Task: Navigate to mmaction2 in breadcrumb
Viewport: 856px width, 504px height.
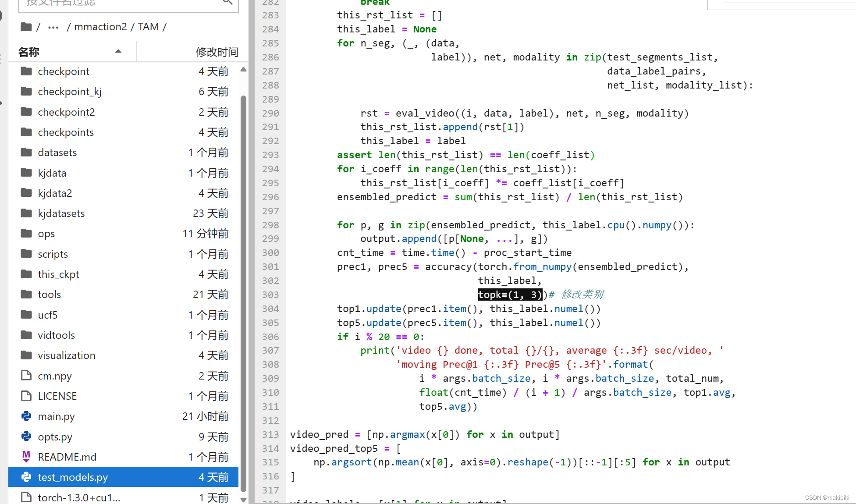Action: point(100,27)
